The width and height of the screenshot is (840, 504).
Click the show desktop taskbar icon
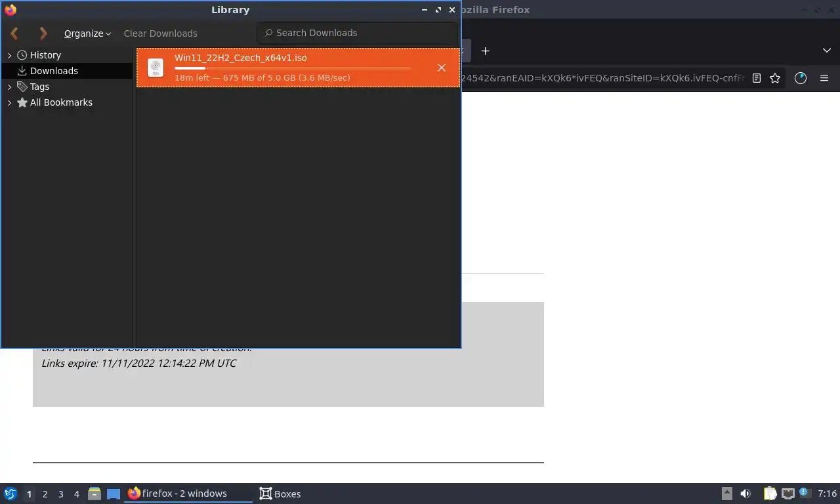114,493
